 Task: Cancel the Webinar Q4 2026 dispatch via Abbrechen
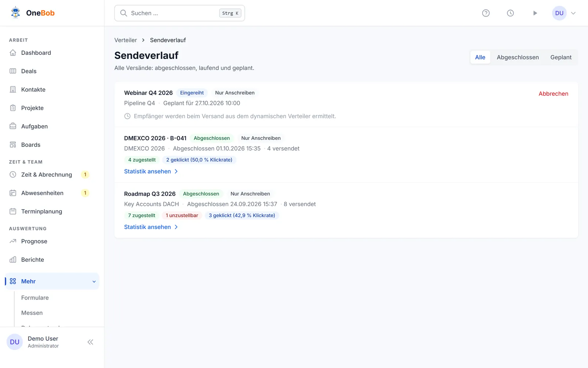pyautogui.click(x=553, y=94)
